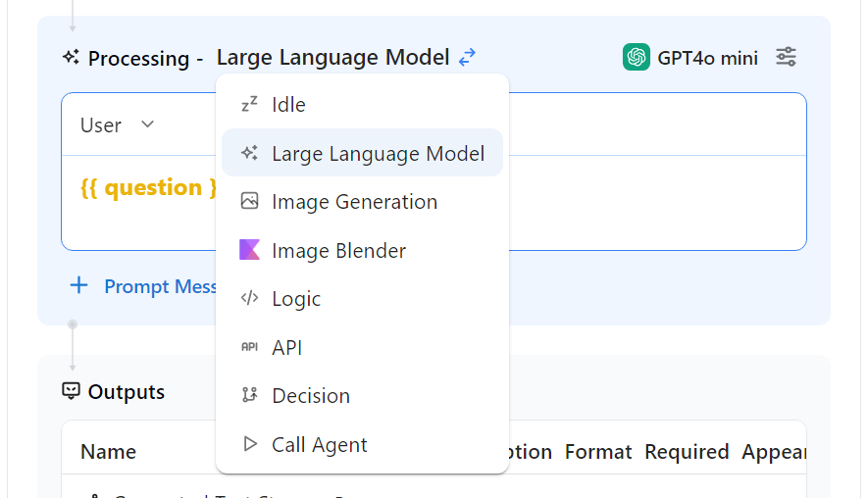
Task: Click the Decision branch icon
Action: point(249,395)
